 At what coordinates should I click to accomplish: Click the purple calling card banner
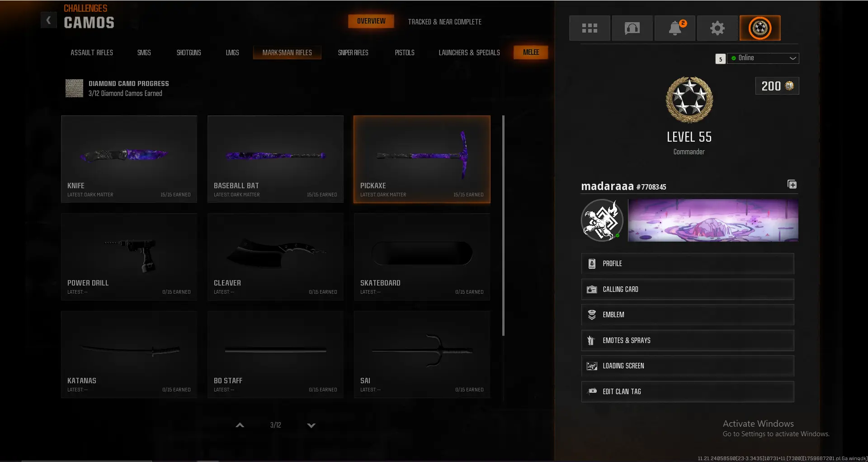click(713, 220)
